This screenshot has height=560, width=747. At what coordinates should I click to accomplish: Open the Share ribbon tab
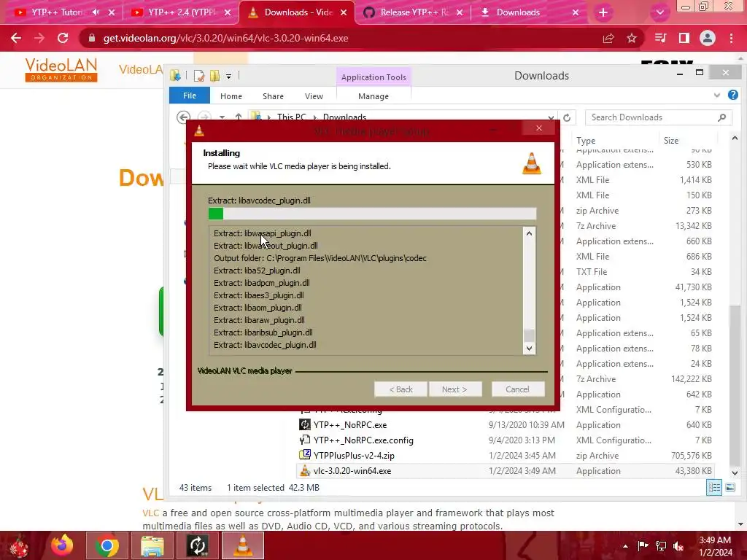click(273, 96)
